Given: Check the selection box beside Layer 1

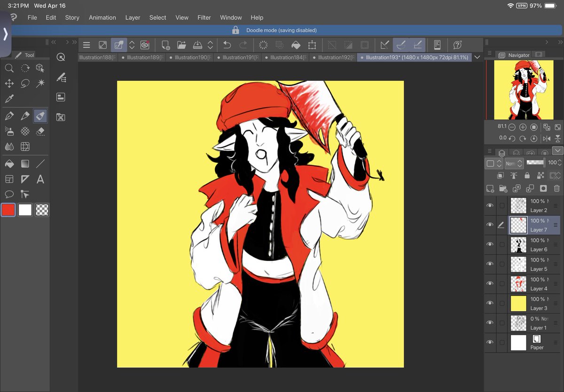Looking at the screenshot, I should (502, 323).
